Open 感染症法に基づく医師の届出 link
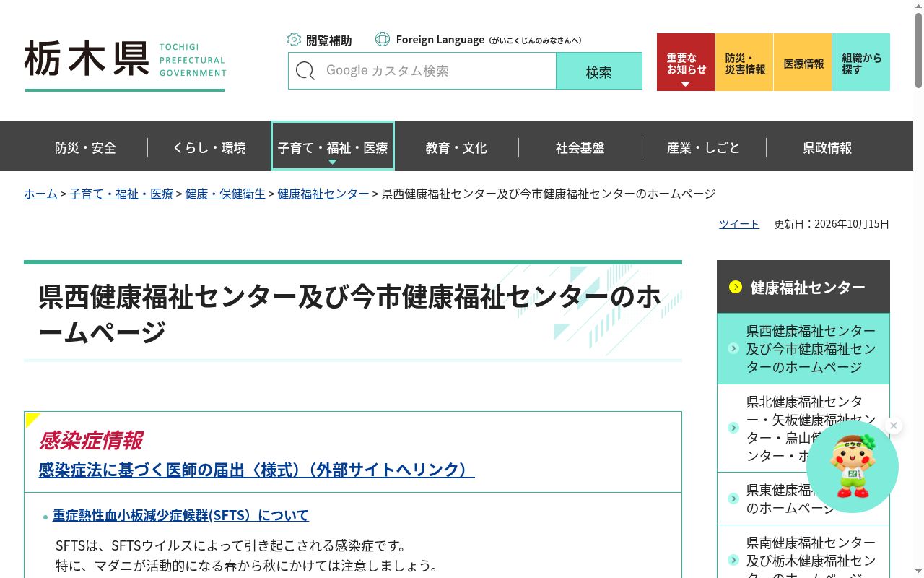924x578 pixels. coord(256,470)
